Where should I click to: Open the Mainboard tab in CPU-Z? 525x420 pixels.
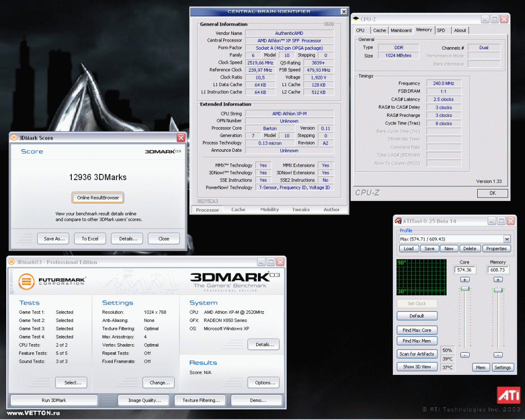(401, 30)
